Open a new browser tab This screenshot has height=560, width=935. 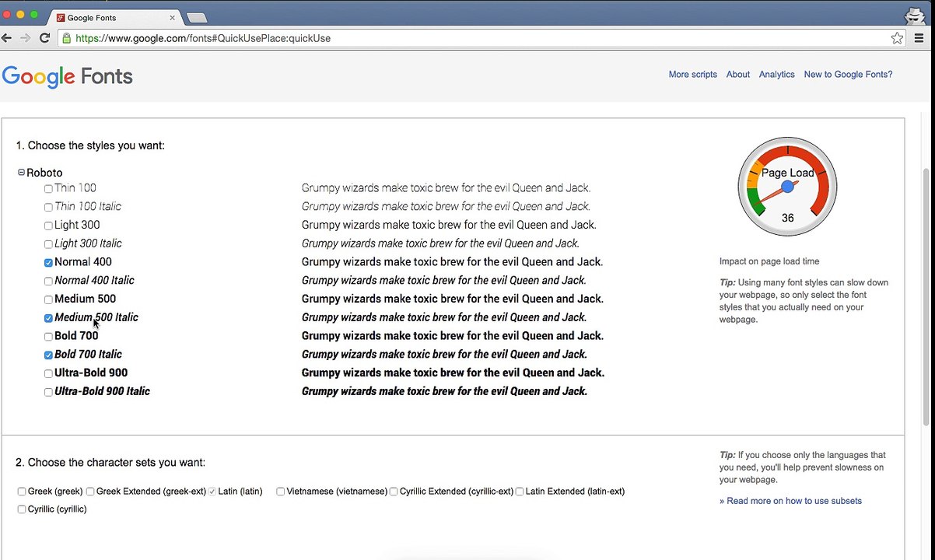197,17
